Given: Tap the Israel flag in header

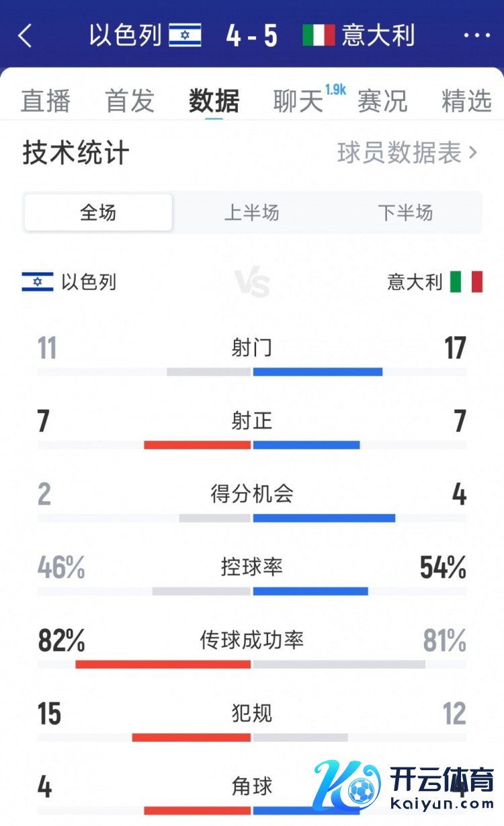Looking at the screenshot, I should pos(185,35).
